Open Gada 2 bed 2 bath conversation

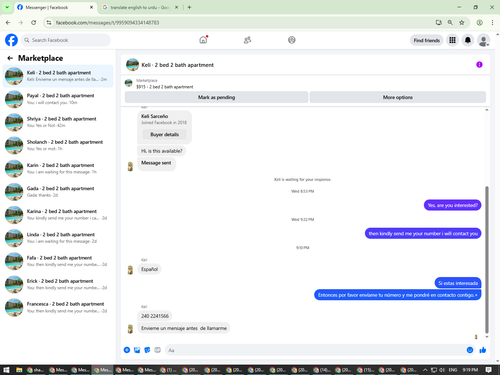(58, 192)
